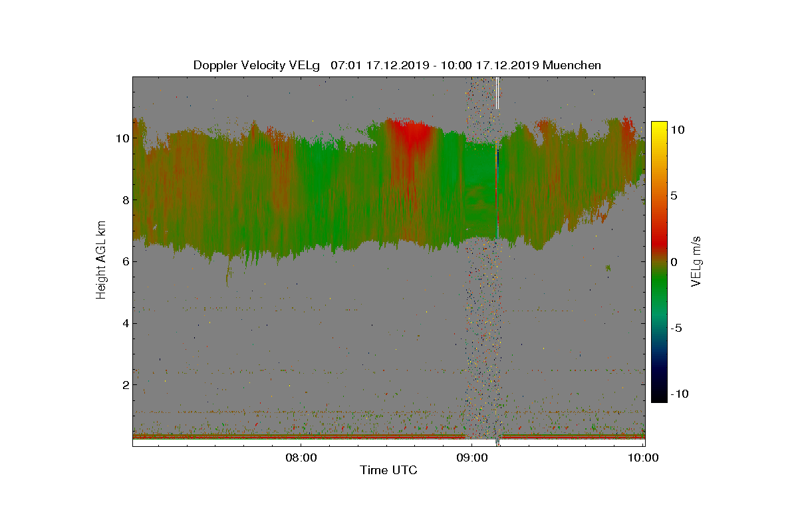The image size is (798, 532).
Task: Click the '08:00' time tick label
Action: point(303,458)
